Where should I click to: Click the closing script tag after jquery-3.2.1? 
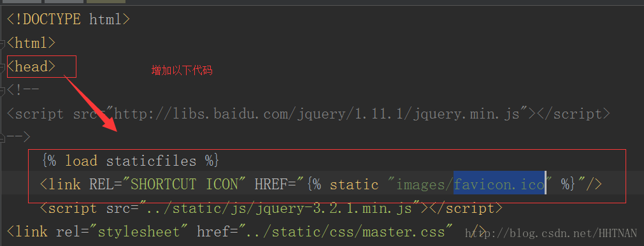tap(466, 208)
